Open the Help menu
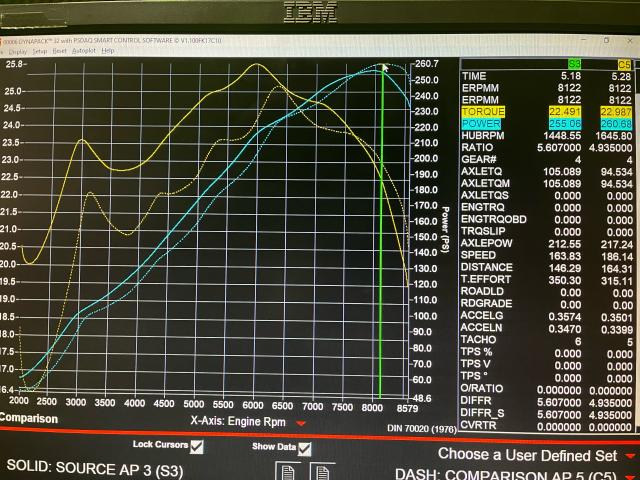 pos(109,51)
